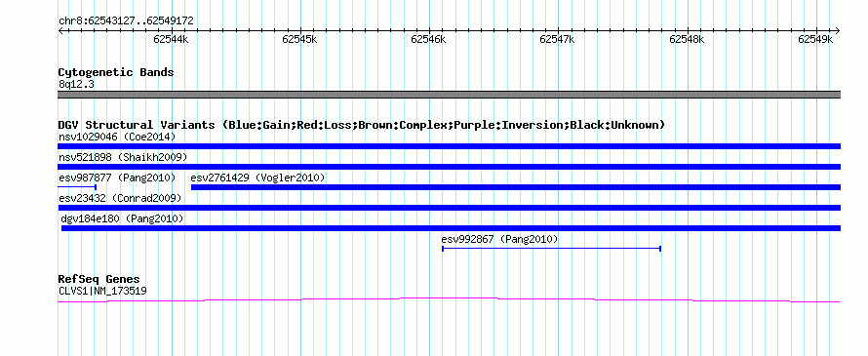Click the 62547k ruler tick label
This screenshot has width=868, height=356.
click(x=558, y=39)
